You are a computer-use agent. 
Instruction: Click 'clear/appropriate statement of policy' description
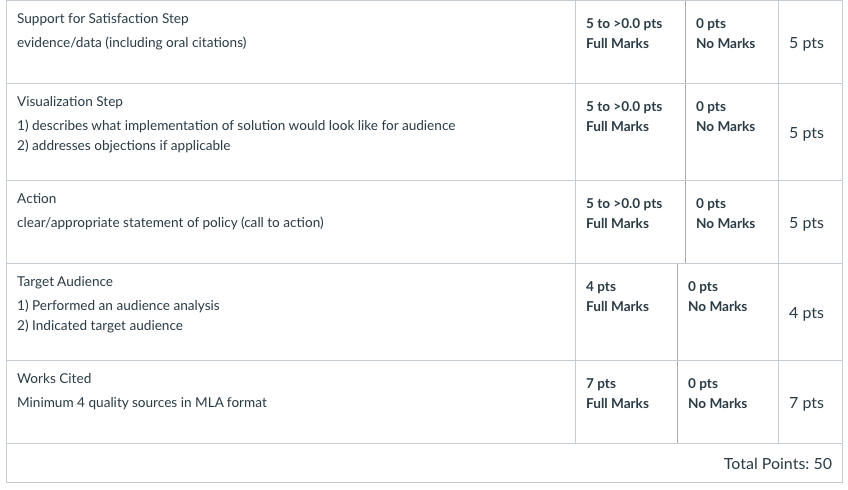coord(170,223)
